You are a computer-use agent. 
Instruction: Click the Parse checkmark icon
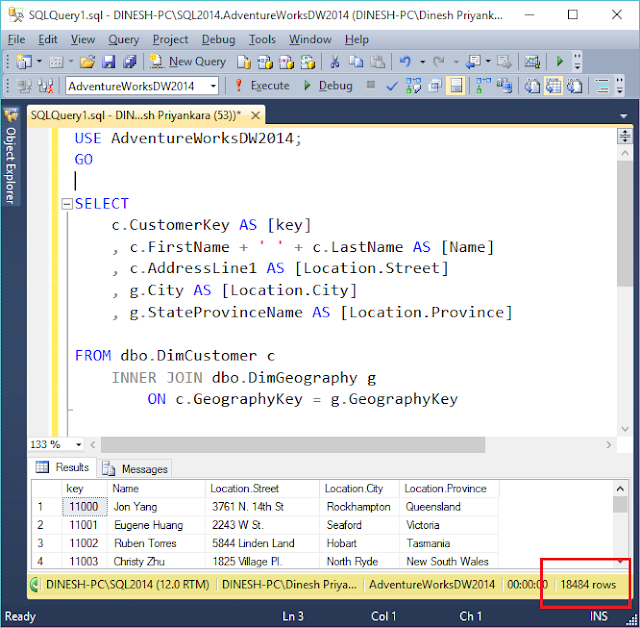(x=392, y=86)
